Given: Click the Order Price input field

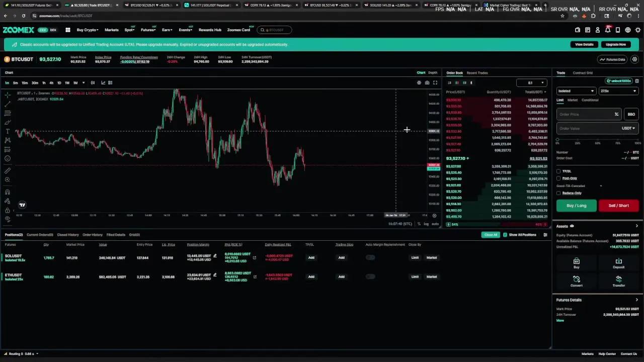Looking at the screenshot, I should pos(589,114).
